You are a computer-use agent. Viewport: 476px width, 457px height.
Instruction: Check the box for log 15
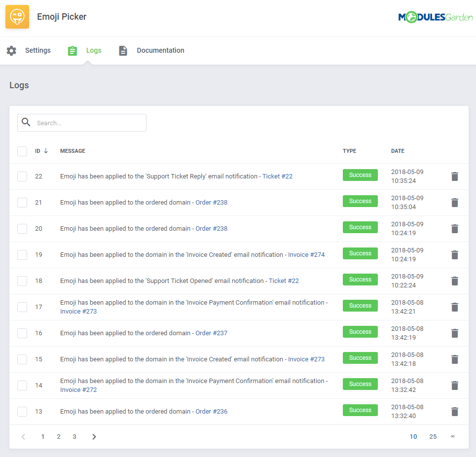coord(22,359)
